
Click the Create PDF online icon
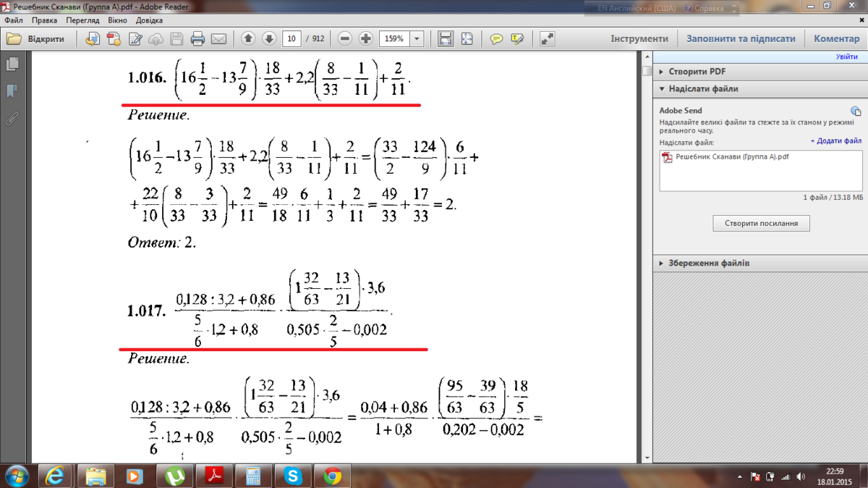pyautogui.click(x=114, y=38)
